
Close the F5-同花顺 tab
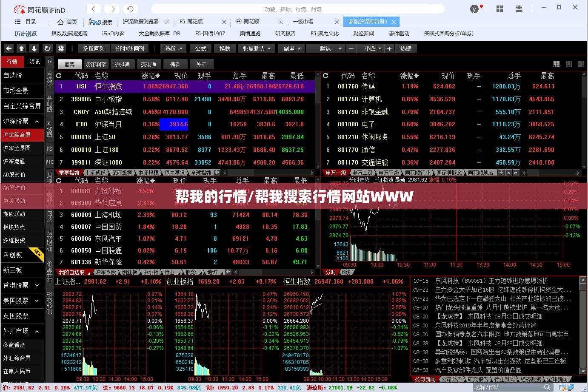224,22
